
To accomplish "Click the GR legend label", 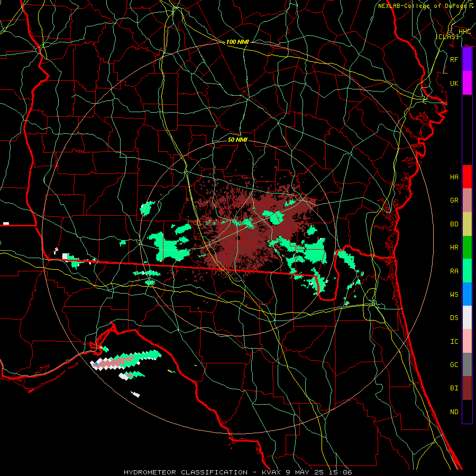I will click(x=454, y=200).
